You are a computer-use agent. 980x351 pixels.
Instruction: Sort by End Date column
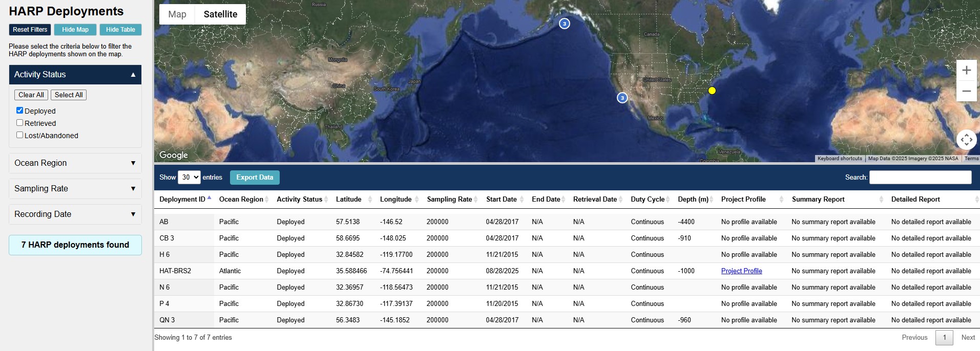pyautogui.click(x=547, y=200)
